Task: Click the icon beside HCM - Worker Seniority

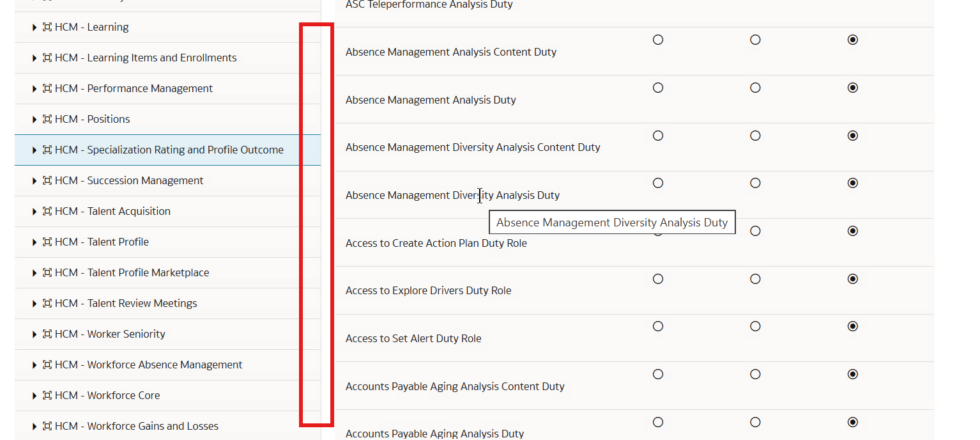Action: click(x=47, y=334)
